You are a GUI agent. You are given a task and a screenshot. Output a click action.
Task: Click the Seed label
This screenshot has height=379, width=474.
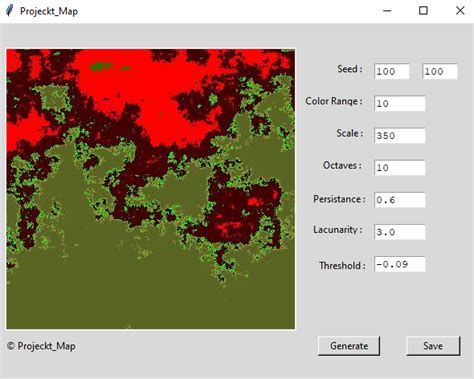pos(349,69)
